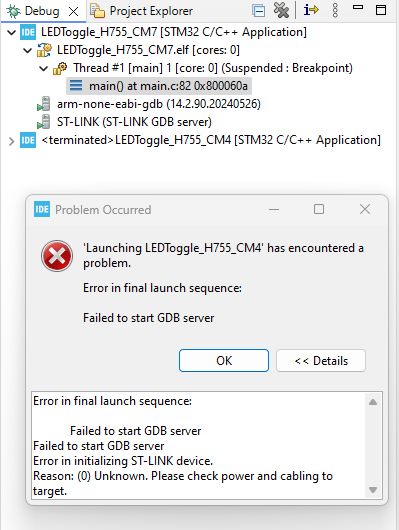Screen dimensions: 399x530
Task: Select ST-LINK GDB server entry
Action: (134, 122)
